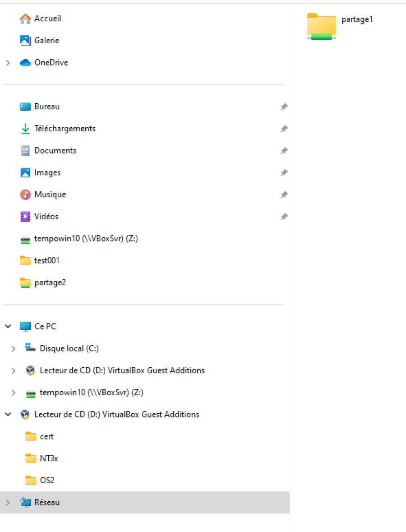Open Galerie from the navigation pane
This screenshot has height=532, width=406.
coord(46,41)
